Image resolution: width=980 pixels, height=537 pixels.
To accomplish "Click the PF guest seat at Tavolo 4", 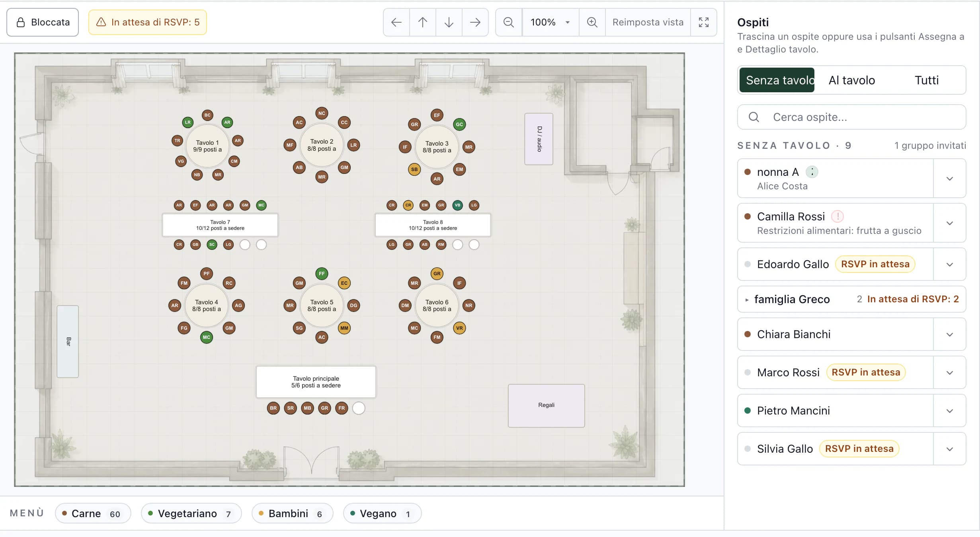I will pos(206,274).
